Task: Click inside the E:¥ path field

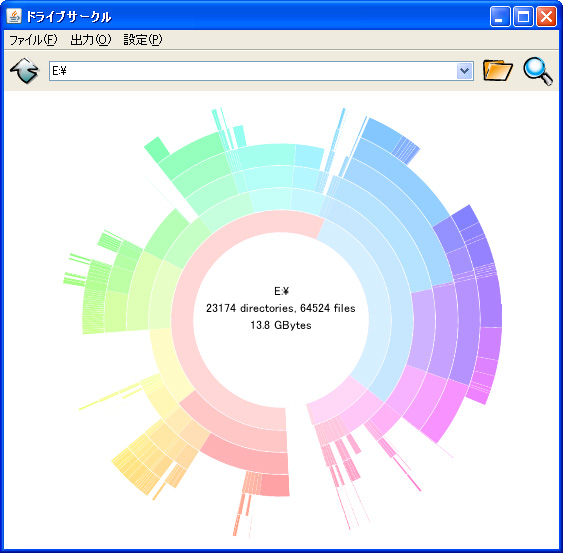Action: (253, 71)
